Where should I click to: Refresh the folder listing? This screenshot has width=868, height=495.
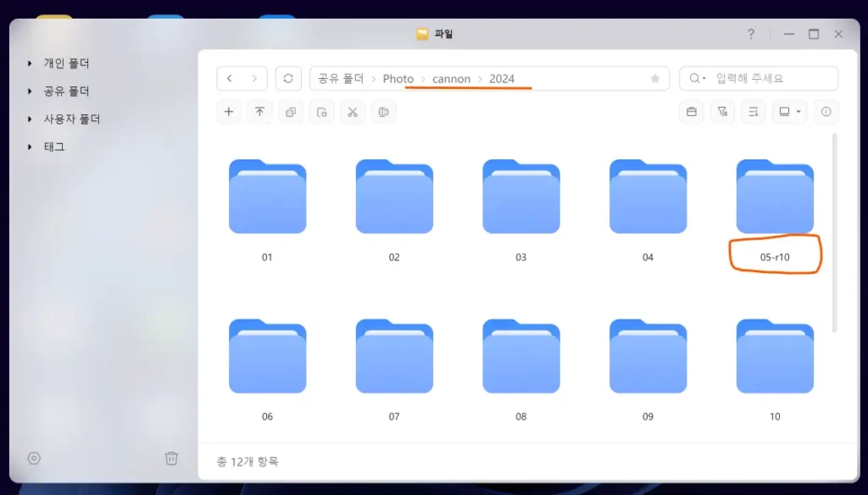coord(288,79)
